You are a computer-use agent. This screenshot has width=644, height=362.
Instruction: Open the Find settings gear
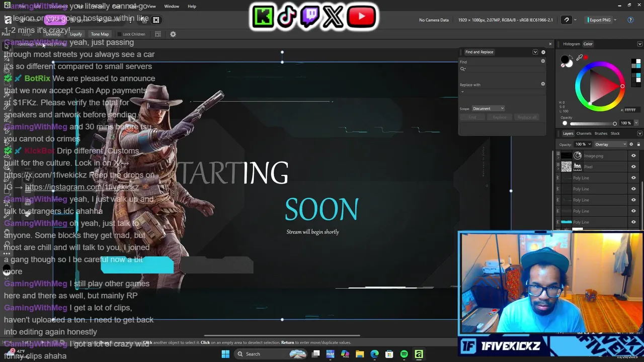click(543, 61)
